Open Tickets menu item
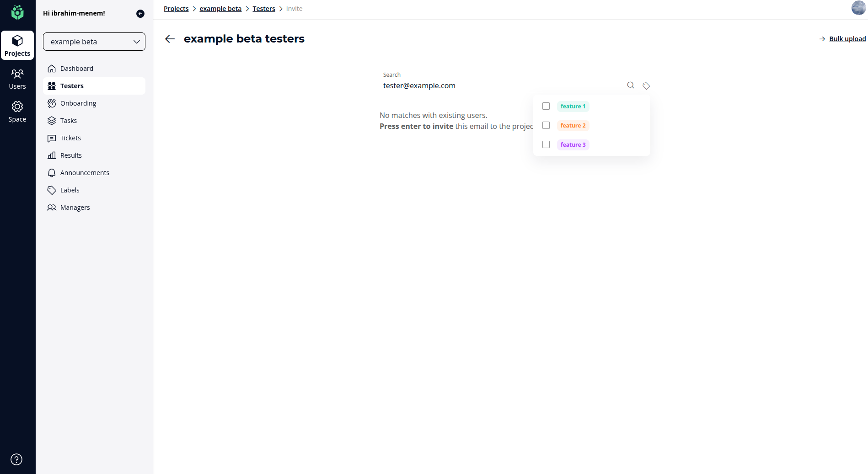The width and height of the screenshot is (868, 474). point(94,138)
